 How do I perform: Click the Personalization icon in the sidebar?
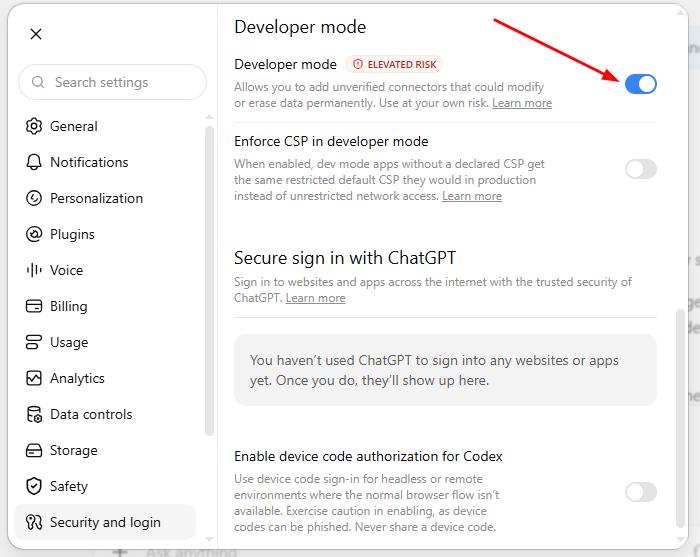pos(34,198)
